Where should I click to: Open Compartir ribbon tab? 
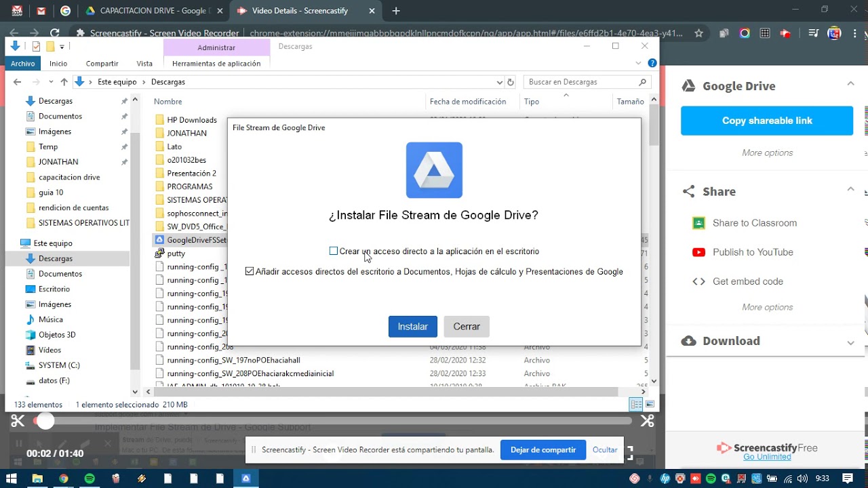coord(102,64)
